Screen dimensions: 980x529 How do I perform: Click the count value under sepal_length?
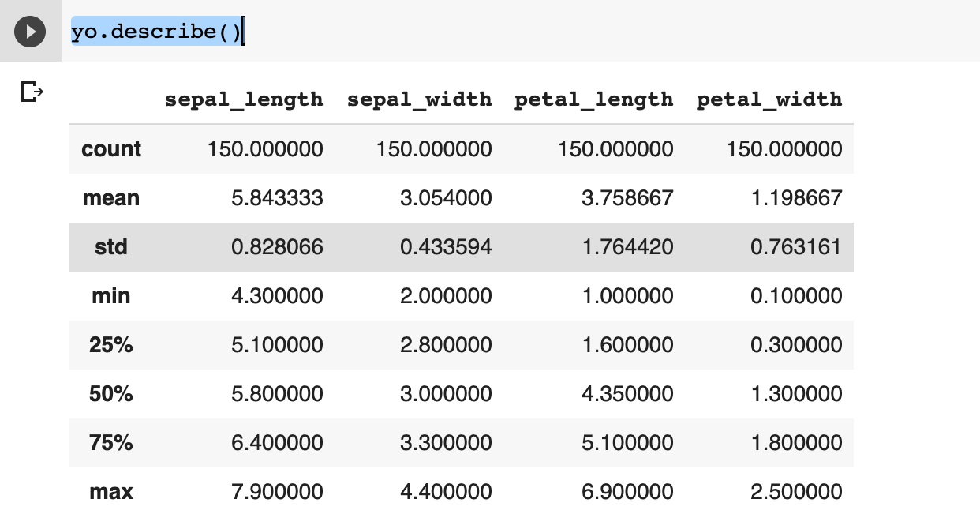click(265, 149)
